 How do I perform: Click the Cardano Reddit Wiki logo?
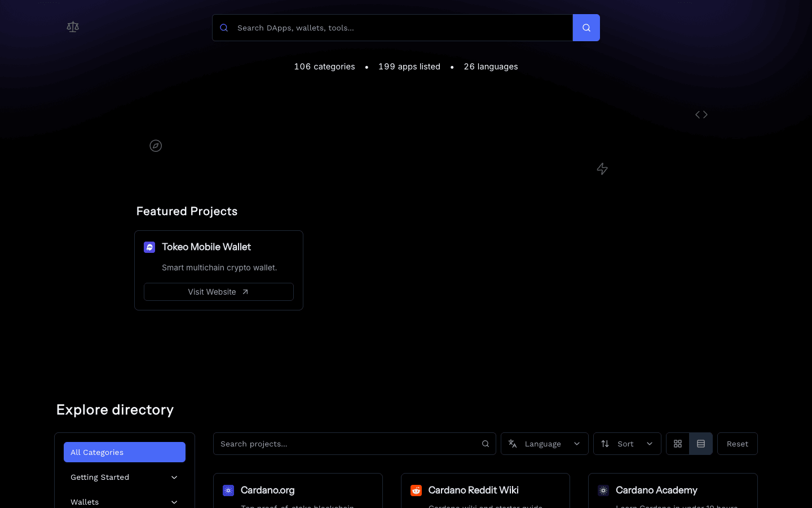(x=416, y=491)
